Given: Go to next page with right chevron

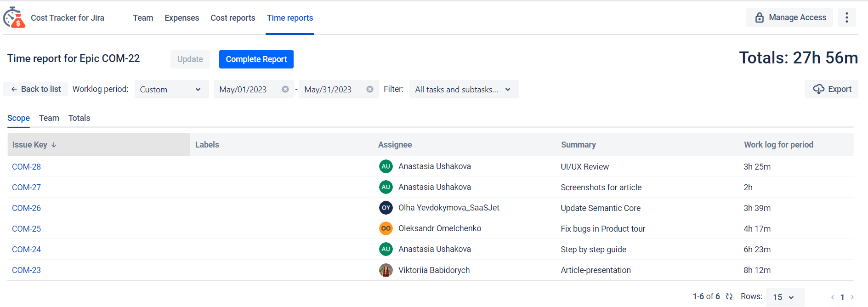Looking at the screenshot, I should (852, 297).
